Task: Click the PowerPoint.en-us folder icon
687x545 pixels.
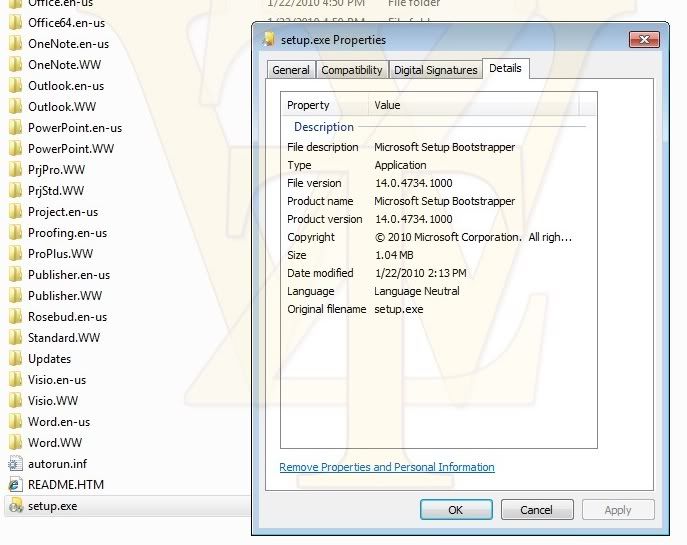Action: (15, 128)
